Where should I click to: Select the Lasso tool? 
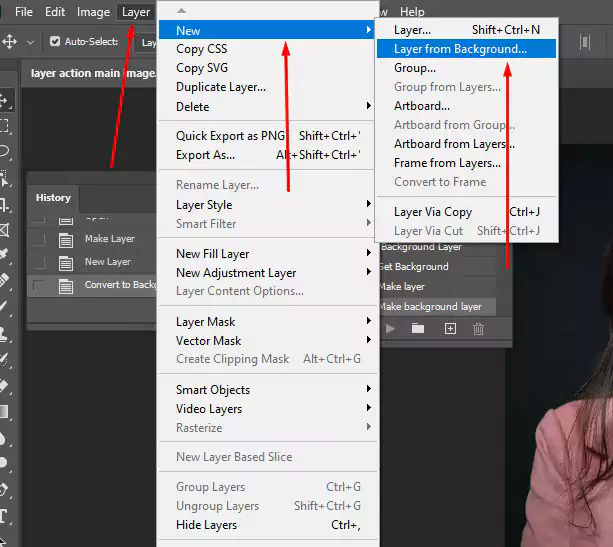point(4,151)
